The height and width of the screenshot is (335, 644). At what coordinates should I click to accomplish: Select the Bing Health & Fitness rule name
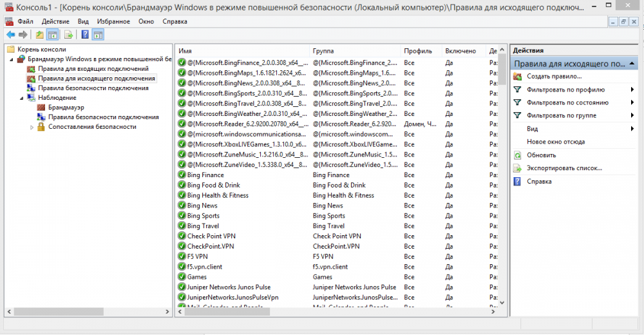pos(218,196)
